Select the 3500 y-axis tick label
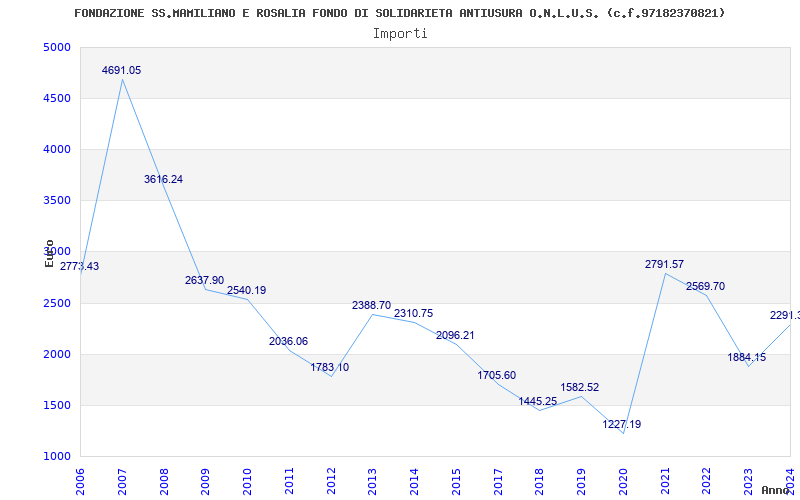The height and width of the screenshot is (500, 800). pos(57,201)
